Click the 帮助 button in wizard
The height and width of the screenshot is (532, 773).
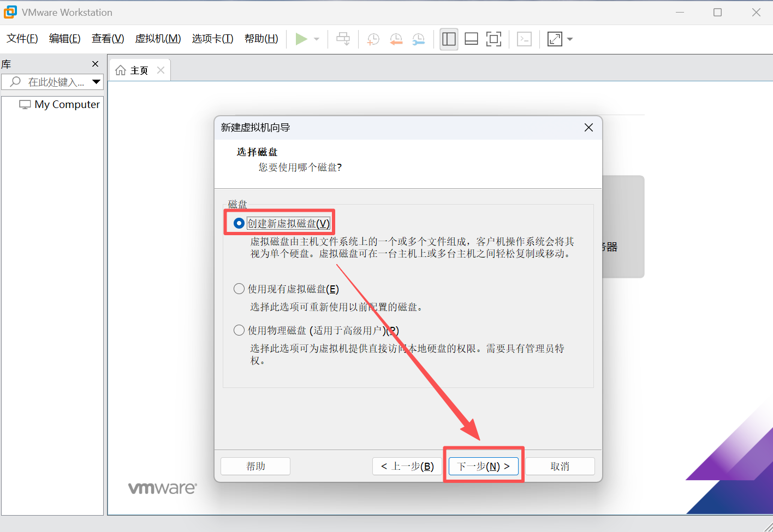[255, 466]
